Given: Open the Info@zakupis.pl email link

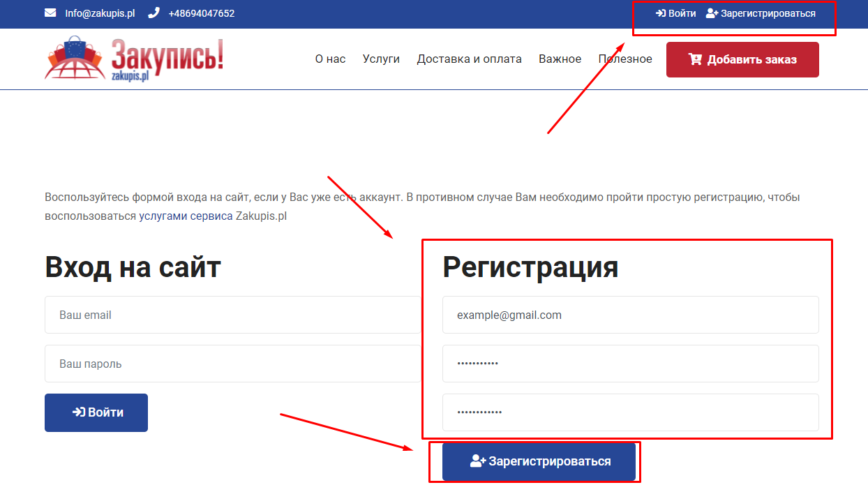Looking at the screenshot, I should [x=99, y=13].
